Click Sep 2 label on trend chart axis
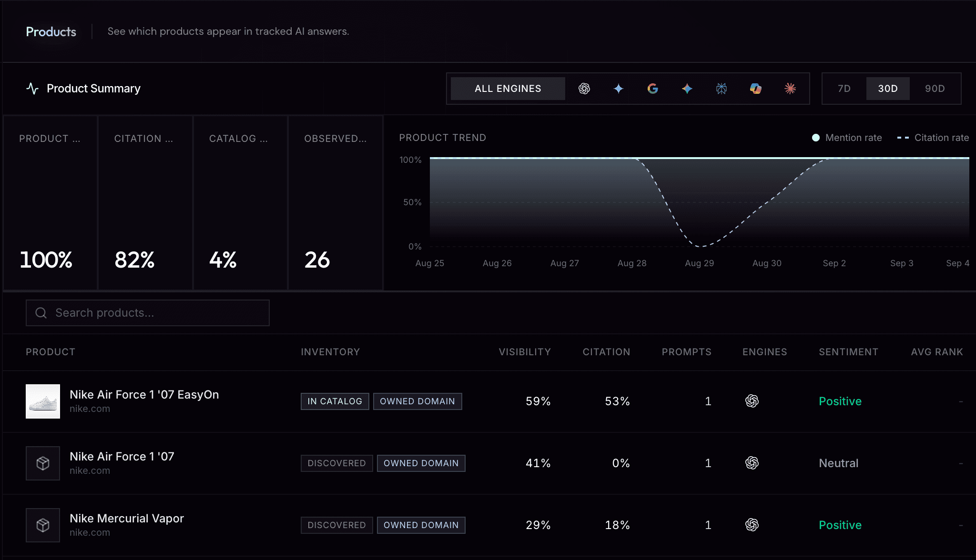 point(834,263)
